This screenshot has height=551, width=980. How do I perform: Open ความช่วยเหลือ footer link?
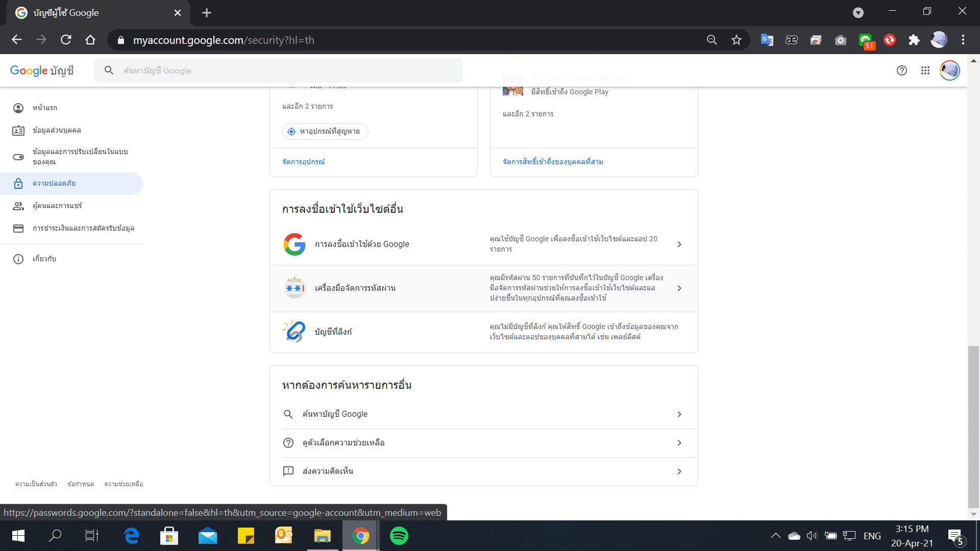point(124,484)
